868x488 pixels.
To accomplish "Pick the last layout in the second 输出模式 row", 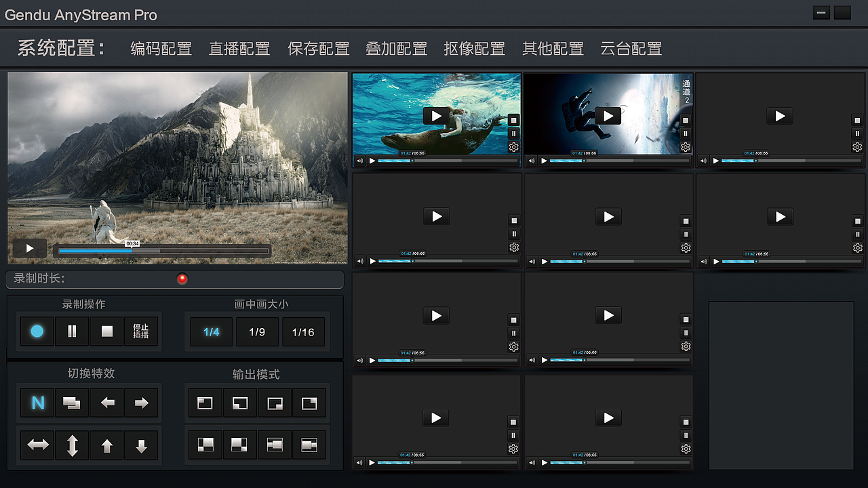I will (309, 445).
